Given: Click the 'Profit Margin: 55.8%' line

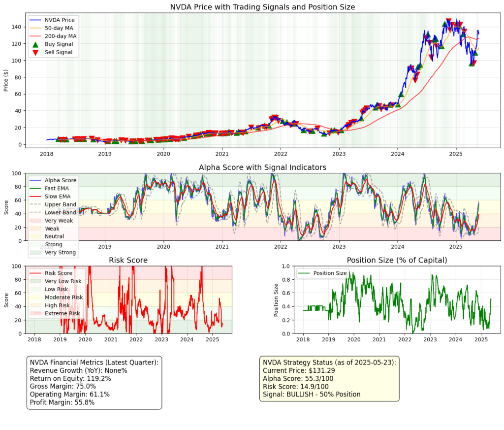Looking at the screenshot, I should pyautogui.click(x=63, y=402).
